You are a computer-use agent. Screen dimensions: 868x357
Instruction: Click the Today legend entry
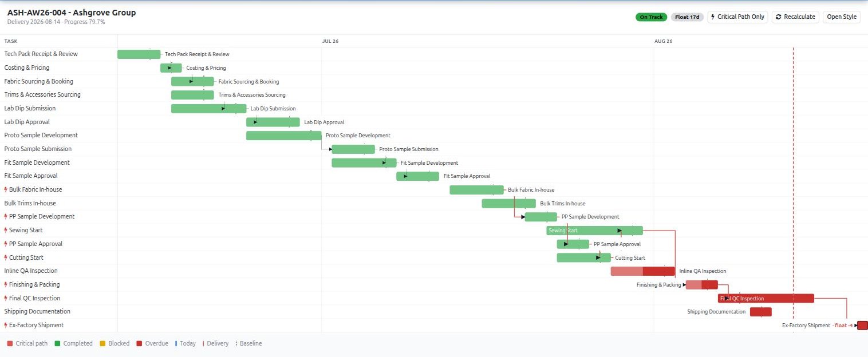click(186, 344)
